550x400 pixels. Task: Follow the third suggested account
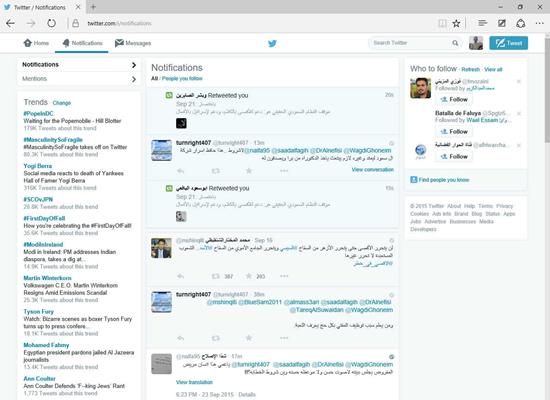coord(454,156)
